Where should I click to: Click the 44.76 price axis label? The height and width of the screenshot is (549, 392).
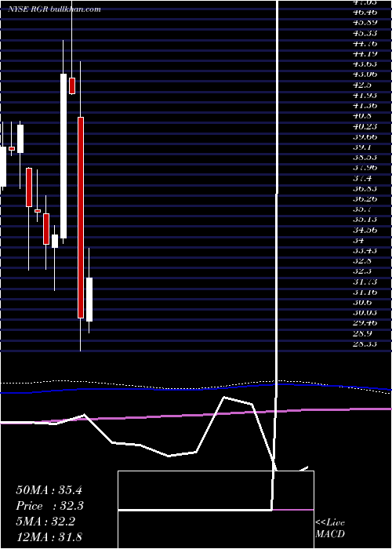click(x=366, y=44)
